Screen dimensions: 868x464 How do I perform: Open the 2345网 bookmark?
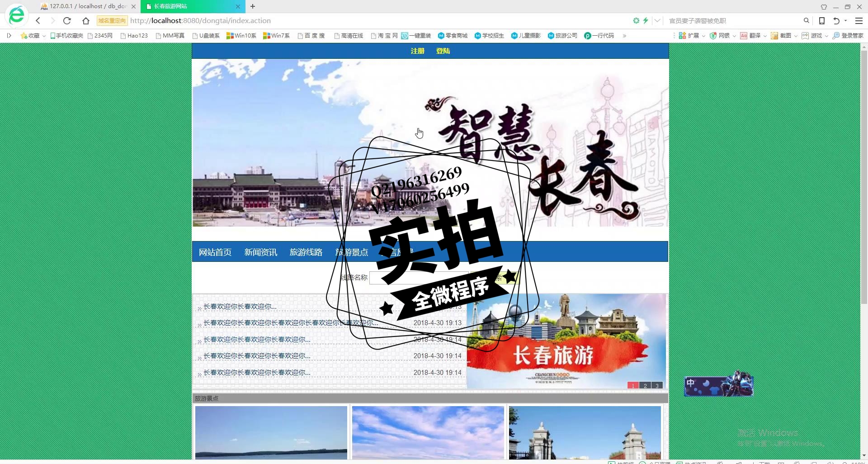coord(100,36)
